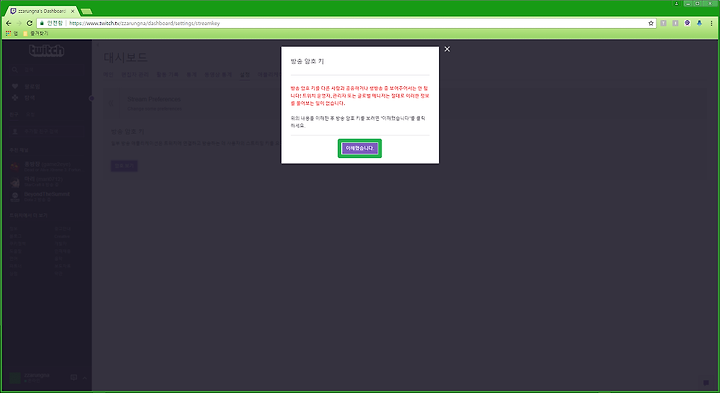Click the sidebar collapse handle dot
The height and width of the screenshot is (393, 720).
(91, 98)
